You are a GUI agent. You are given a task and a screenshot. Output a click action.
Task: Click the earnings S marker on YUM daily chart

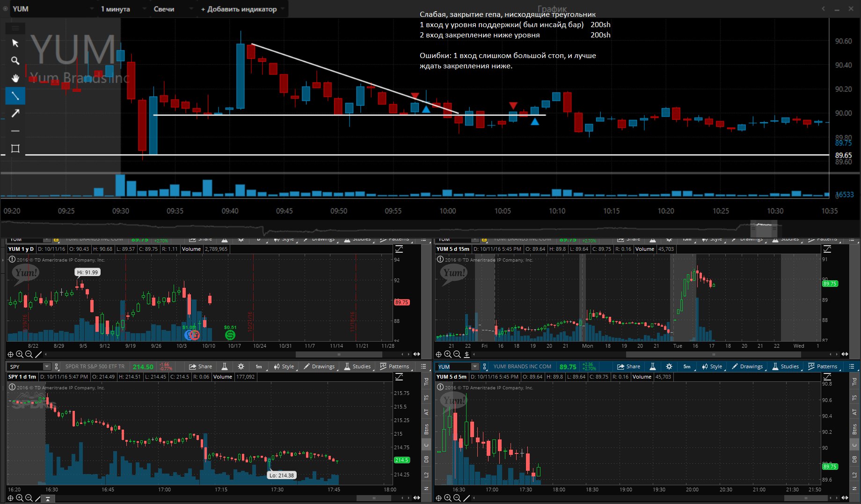click(x=230, y=335)
